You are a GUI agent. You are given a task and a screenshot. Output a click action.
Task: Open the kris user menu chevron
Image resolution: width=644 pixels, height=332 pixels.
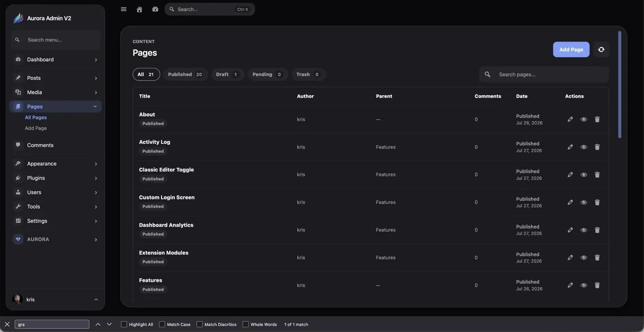click(96, 299)
